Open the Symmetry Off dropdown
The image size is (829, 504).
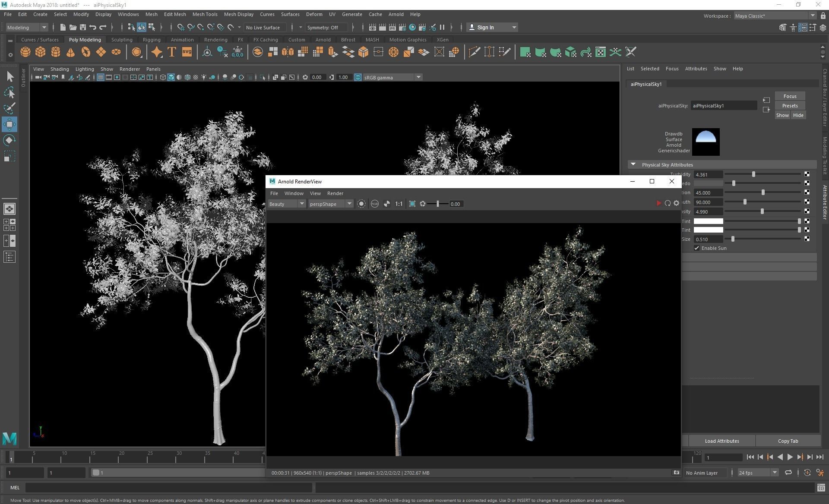326,27
